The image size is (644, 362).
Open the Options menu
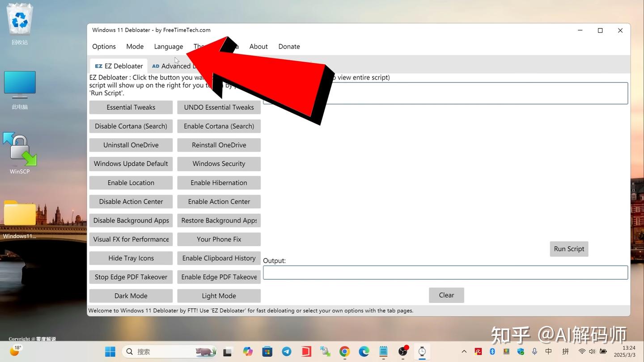104,46
